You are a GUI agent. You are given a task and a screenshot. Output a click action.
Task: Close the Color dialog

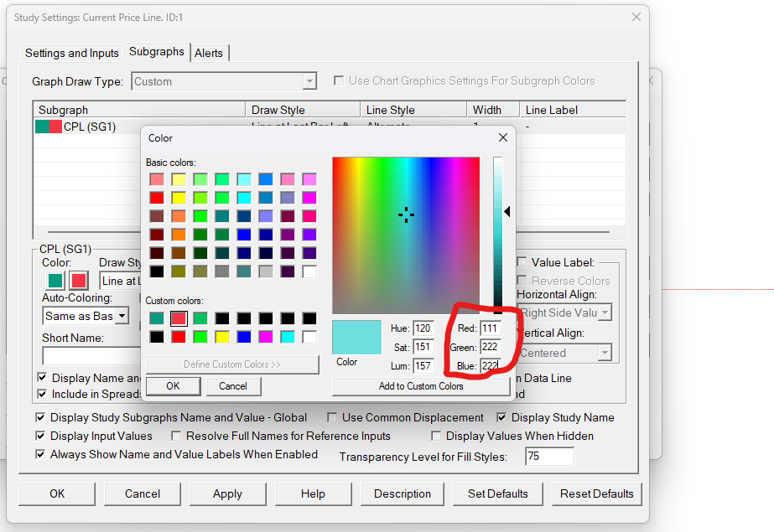pyautogui.click(x=503, y=137)
